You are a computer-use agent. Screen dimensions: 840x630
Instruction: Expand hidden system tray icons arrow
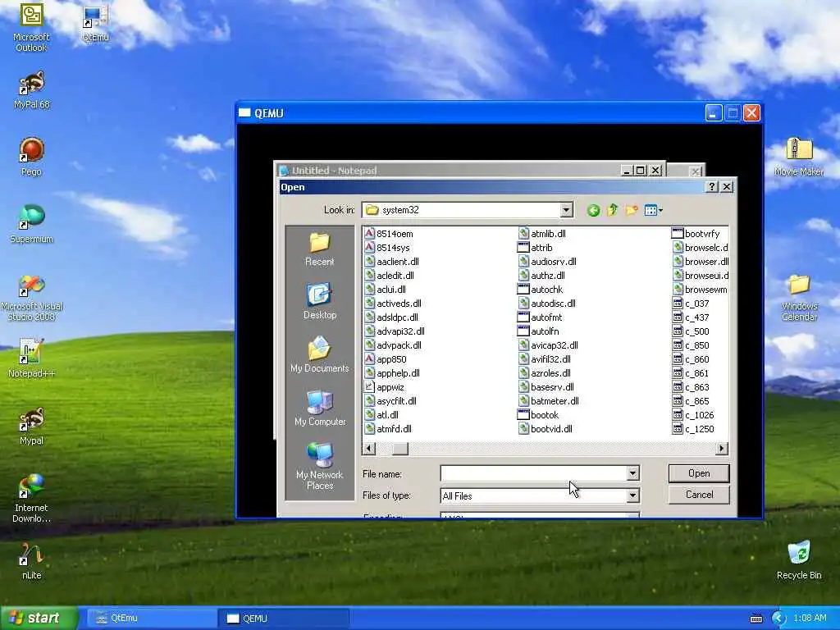778,619
